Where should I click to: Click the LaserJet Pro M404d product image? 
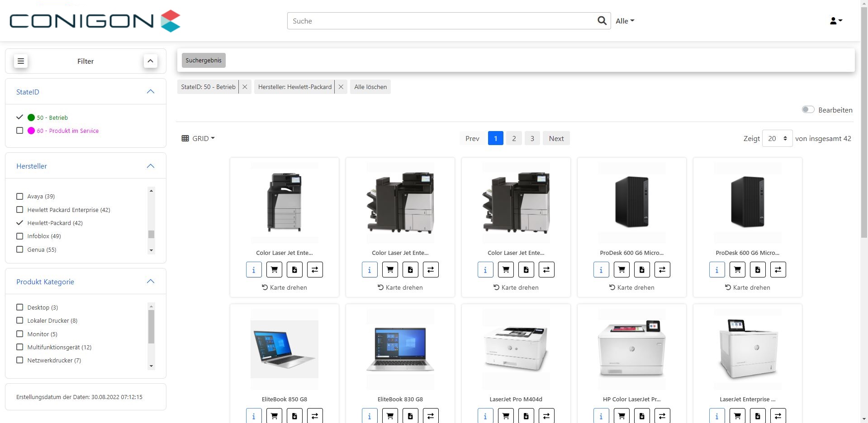516,349
